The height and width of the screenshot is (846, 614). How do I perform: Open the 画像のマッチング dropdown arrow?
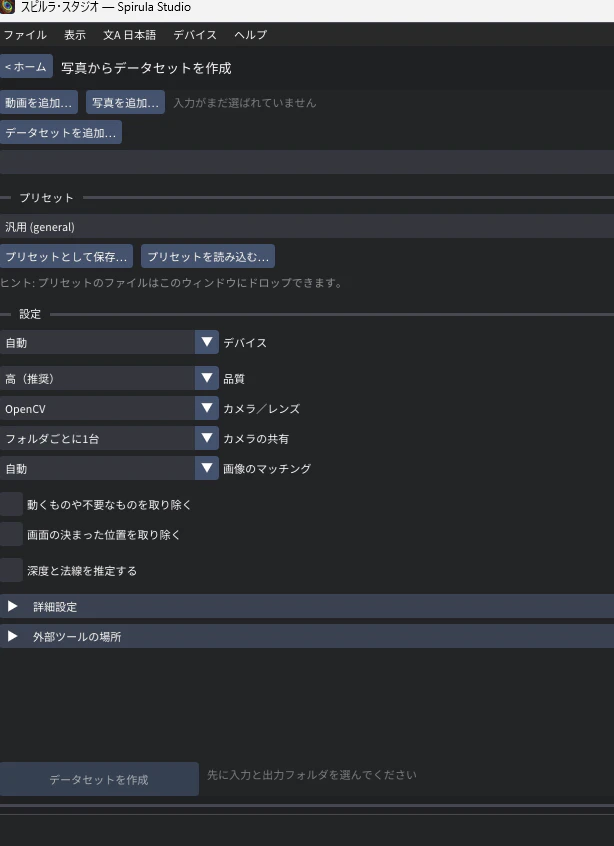click(207, 468)
